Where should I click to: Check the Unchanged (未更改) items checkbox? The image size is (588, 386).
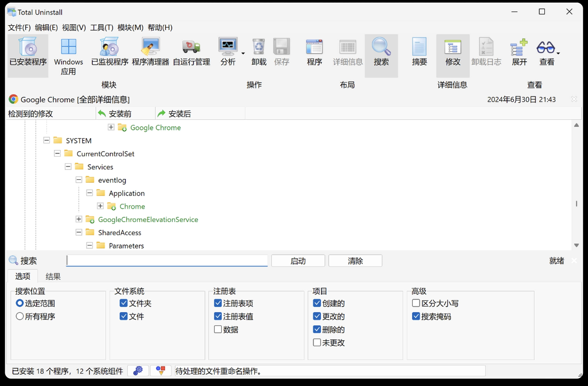click(x=317, y=343)
